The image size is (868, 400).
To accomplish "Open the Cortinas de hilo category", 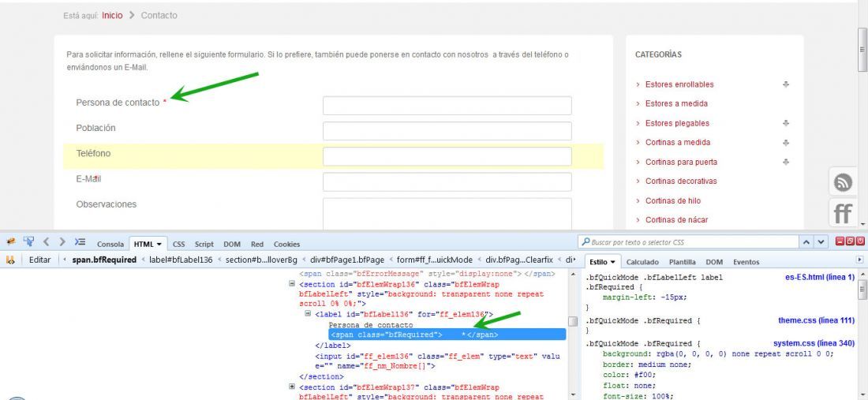I will click(672, 200).
